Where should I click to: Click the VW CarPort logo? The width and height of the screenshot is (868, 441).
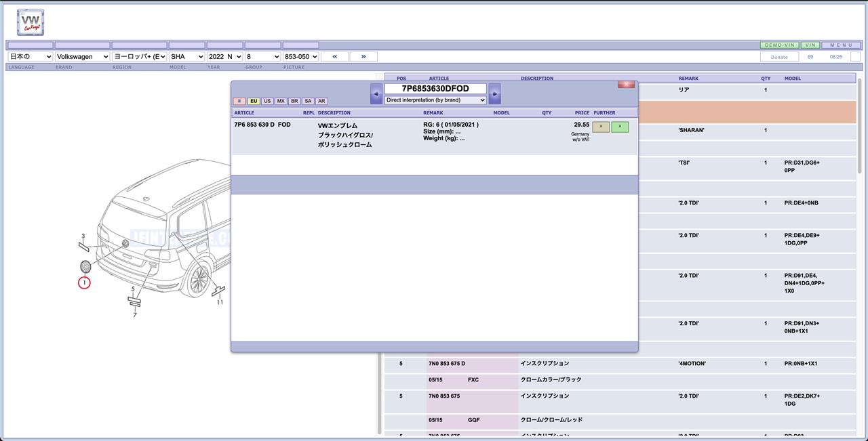(x=31, y=22)
